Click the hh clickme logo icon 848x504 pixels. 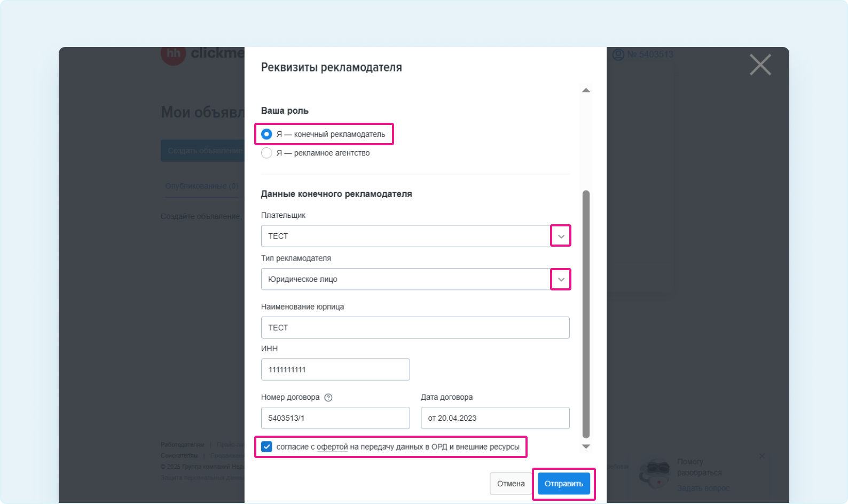[x=174, y=54]
